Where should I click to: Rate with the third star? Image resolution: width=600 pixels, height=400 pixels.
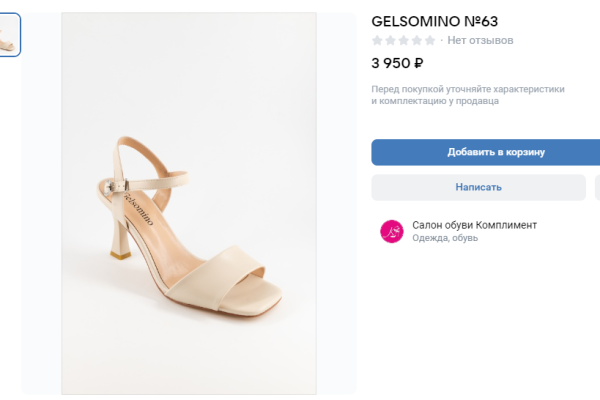click(x=403, y=41)
